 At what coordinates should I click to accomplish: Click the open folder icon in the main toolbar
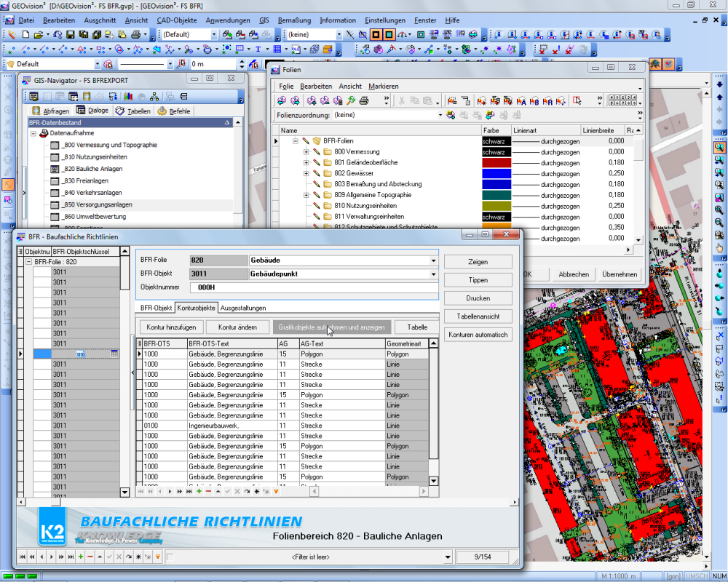39,34
